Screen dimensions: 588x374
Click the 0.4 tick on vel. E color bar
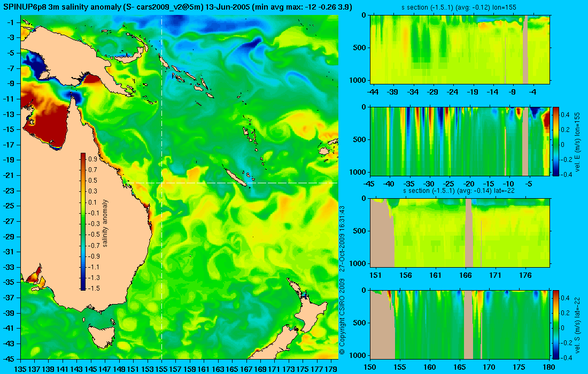point(565,114)
